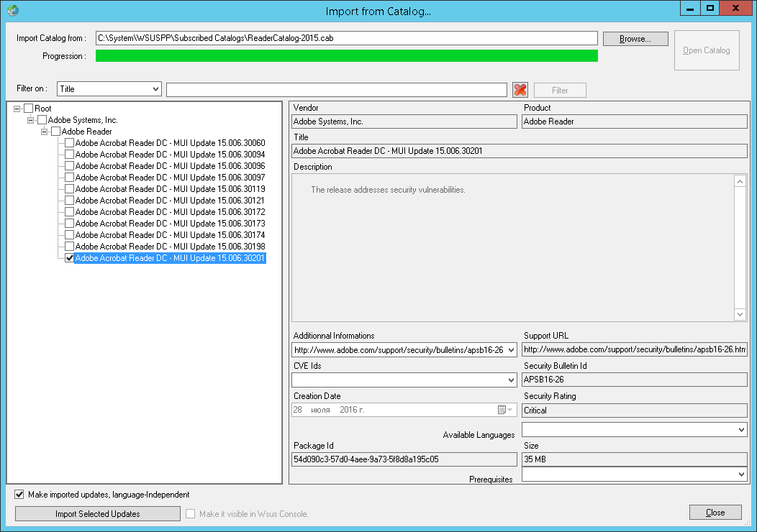The image size is (757, 532).
Task: Uncheck the MUI Update 15.006.30201 checkbox
Action: [x=69, y=258]
